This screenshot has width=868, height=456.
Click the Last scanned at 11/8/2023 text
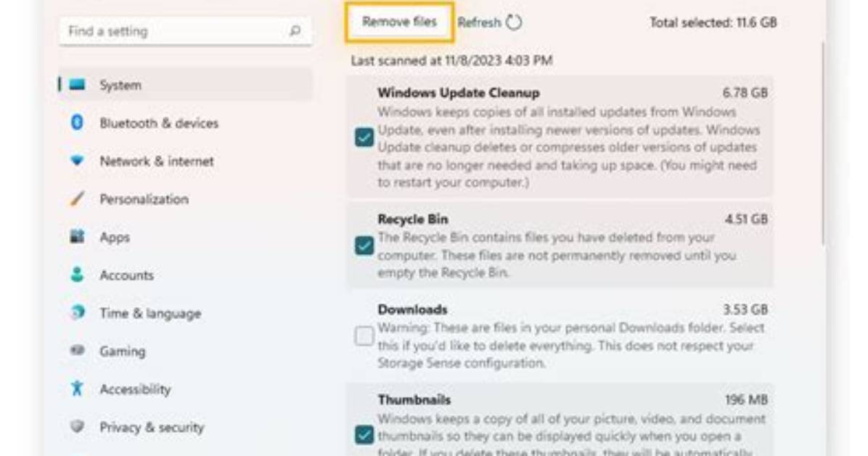tap(451, 60)
